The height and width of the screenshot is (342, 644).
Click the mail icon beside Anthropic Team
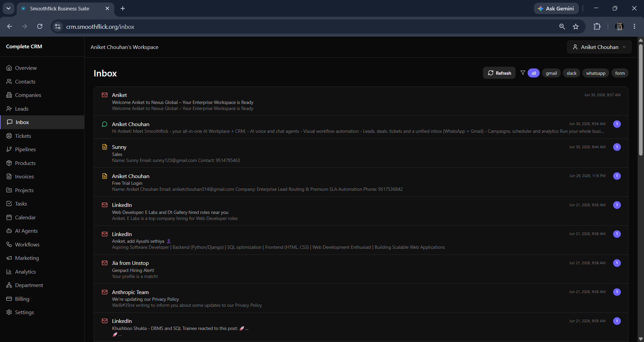coord(105,292)
